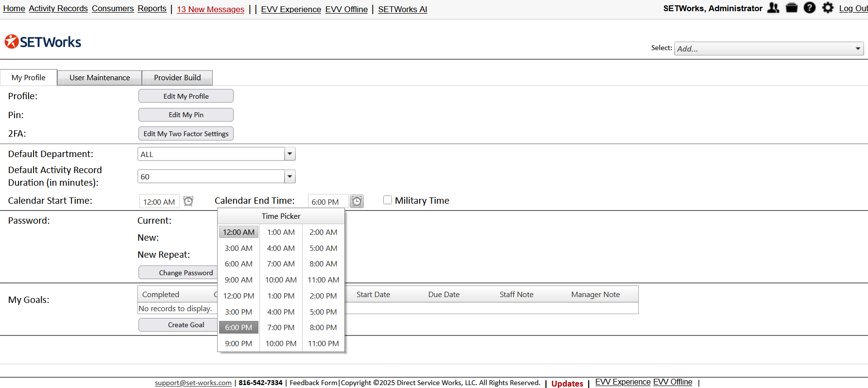The image size is (868, 388).
Task: Expand the Default Department dropdown arrow
Action: point(290,154)
